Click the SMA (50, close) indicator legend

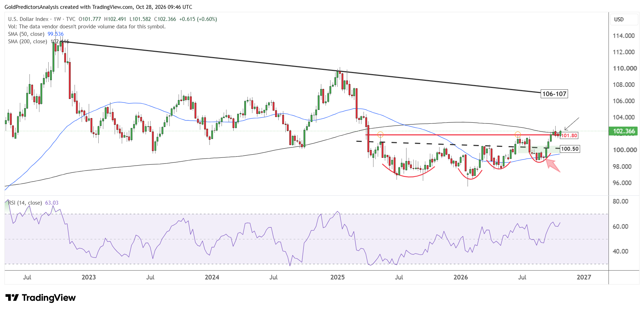[x=26, y=34]
